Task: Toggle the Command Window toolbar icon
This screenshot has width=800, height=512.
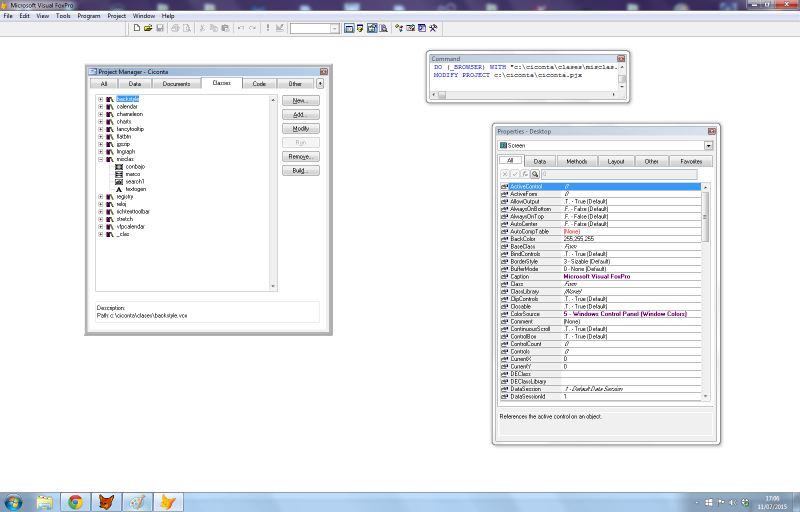Action: [x=349, y=29]
